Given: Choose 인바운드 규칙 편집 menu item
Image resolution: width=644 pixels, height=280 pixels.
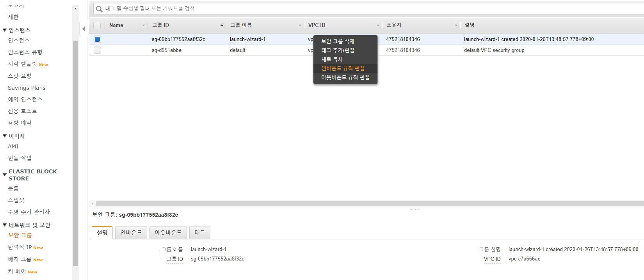Looking at the screenshot, I should pos(345,68).
